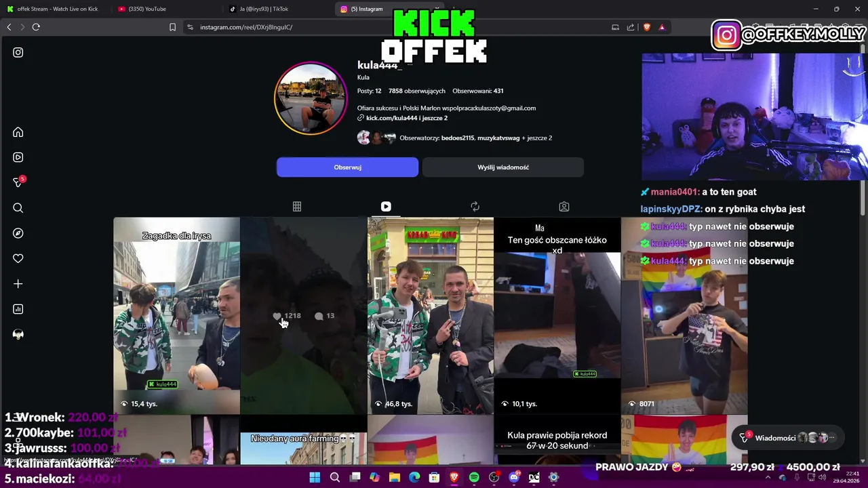Click the browser forward arrow

click(22, 27)
